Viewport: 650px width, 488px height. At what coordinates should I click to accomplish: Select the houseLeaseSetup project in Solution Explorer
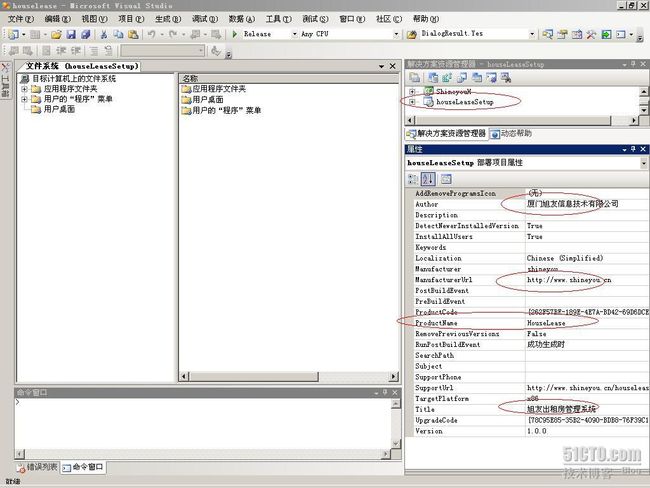tap(464, 102)
